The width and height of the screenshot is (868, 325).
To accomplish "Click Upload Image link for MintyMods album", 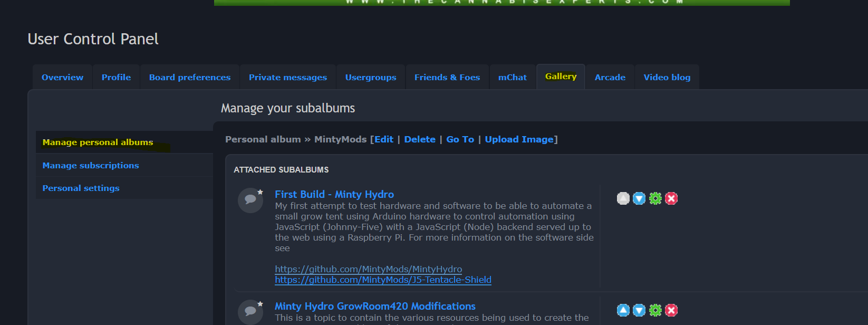I will click(519, 139).
